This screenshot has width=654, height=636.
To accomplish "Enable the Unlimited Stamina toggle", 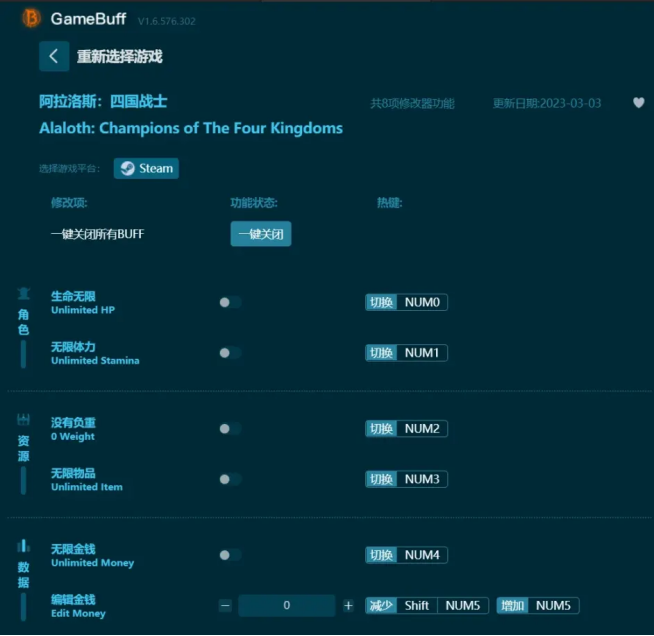I will pyautogui.click(x=230, y=353).
